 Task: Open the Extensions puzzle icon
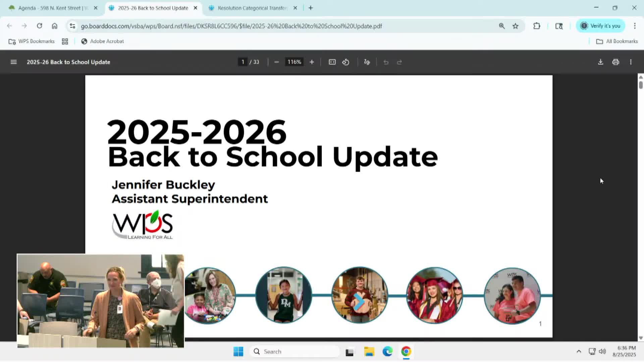537,26
